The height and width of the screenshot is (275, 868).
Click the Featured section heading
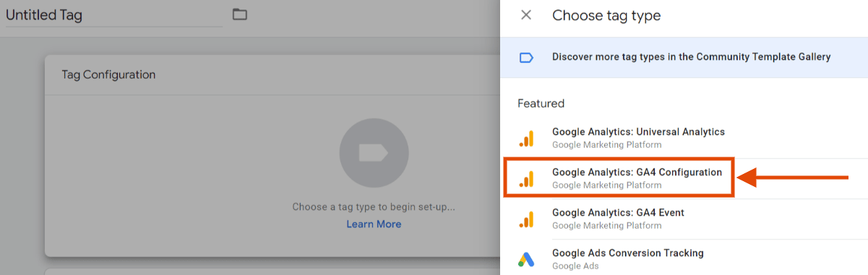[x=541, y=103]
